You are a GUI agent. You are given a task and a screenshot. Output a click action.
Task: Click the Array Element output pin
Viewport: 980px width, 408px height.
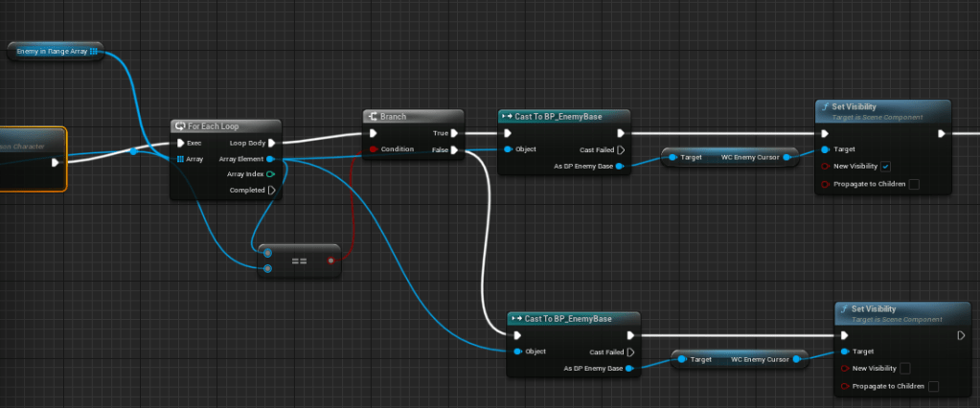[x=271, y=159]
